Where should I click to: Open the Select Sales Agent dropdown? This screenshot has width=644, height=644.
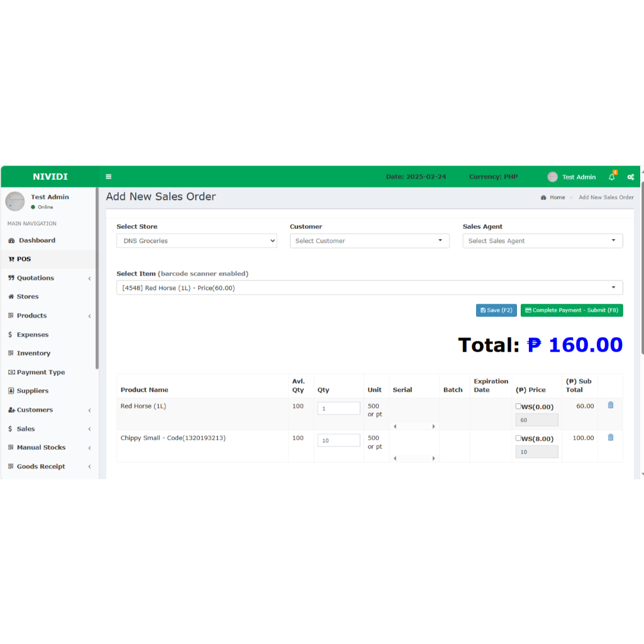(542, 241)
